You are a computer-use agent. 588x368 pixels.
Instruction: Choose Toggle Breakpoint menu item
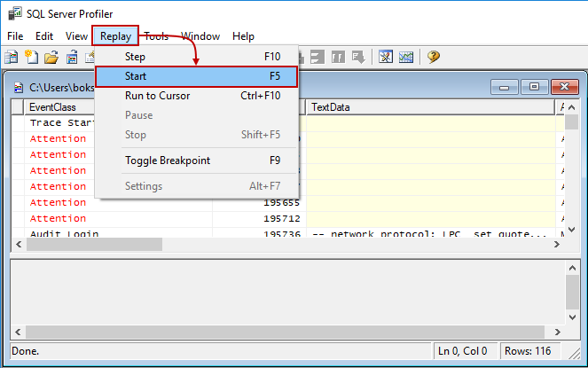click(197, 161)
